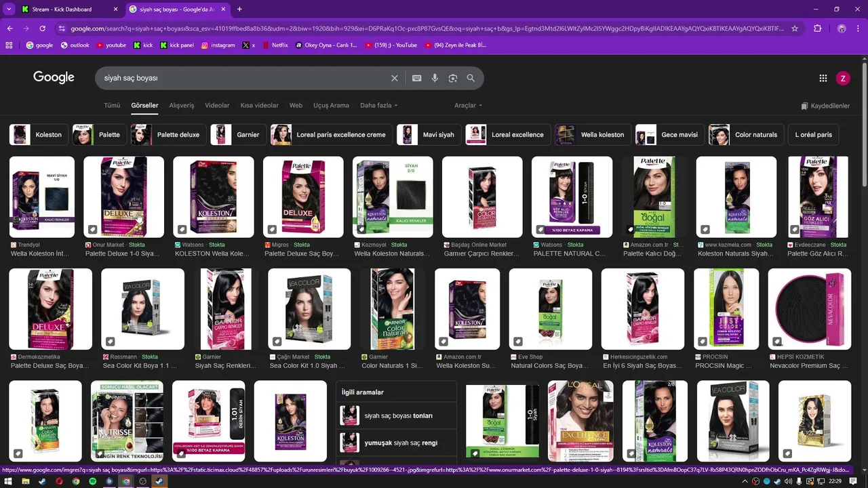Open related search yumuşak siyah saç rengi
Screen dimensions: 868x488
point(396,443)
